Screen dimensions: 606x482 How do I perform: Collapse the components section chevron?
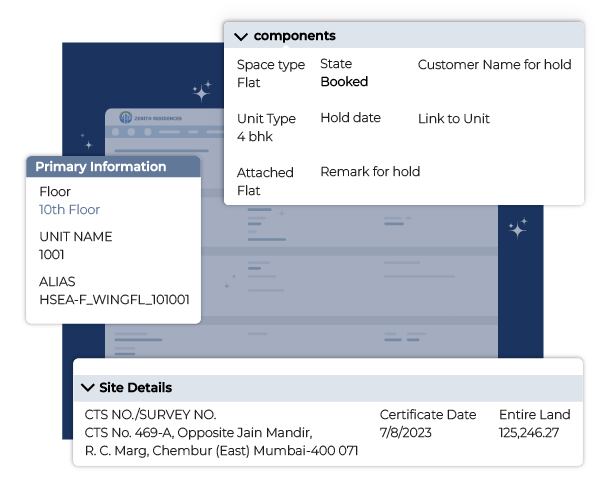point(240,36)
